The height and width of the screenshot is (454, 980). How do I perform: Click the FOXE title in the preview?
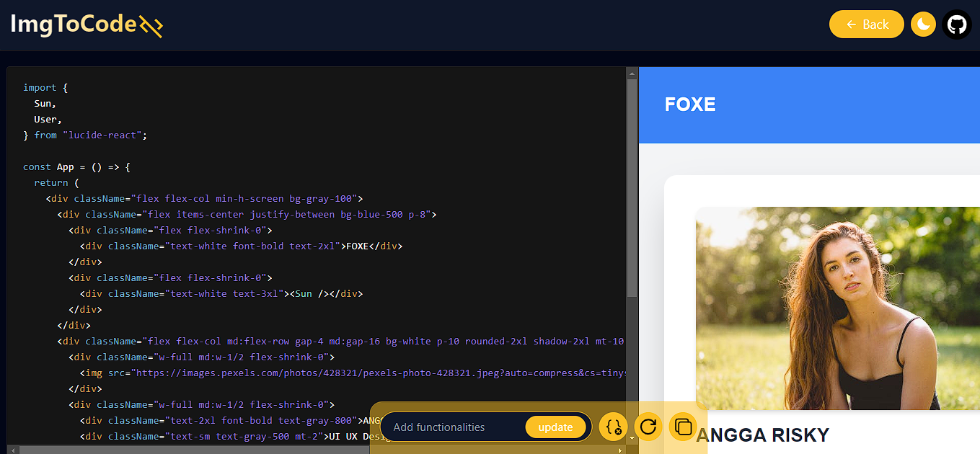pyautogui.click(x=690, y=104)
